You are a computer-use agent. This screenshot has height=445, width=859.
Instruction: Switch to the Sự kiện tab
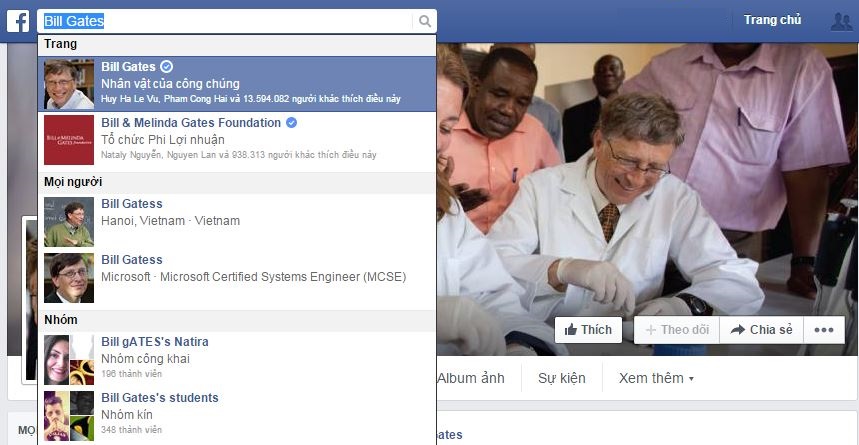562,378
